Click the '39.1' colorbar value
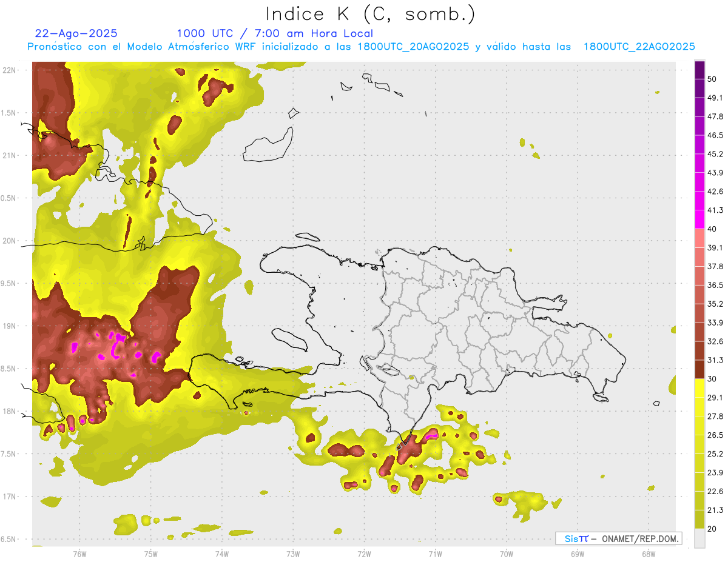The height and width of the screenshot is (562, 728). [x=715, y=247]
